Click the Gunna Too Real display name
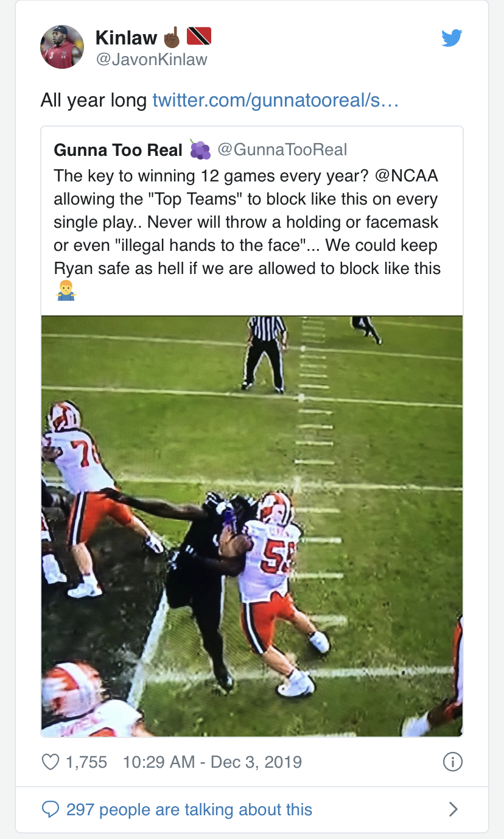This screenshot has height=839, width=504. click(x=118, y=150)
